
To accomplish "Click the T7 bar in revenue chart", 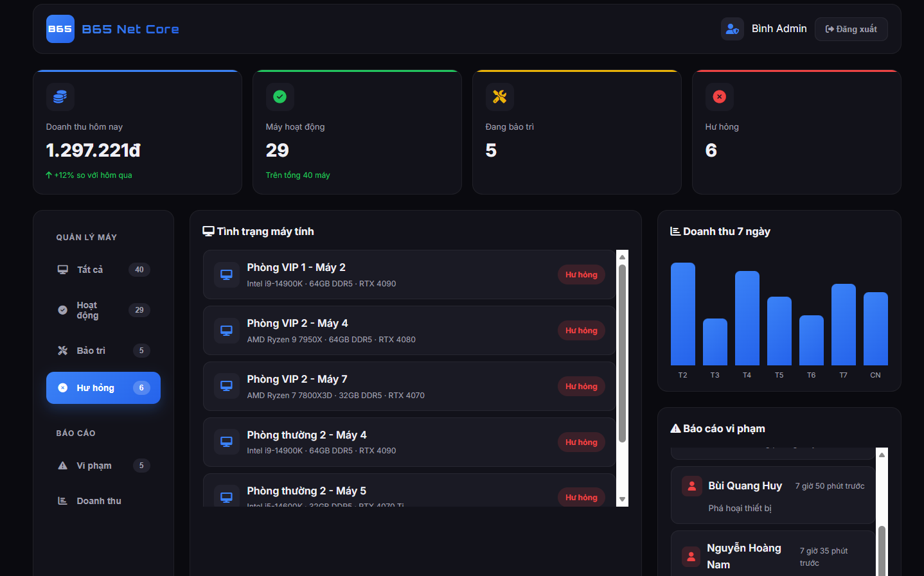I will click(843, 324).
